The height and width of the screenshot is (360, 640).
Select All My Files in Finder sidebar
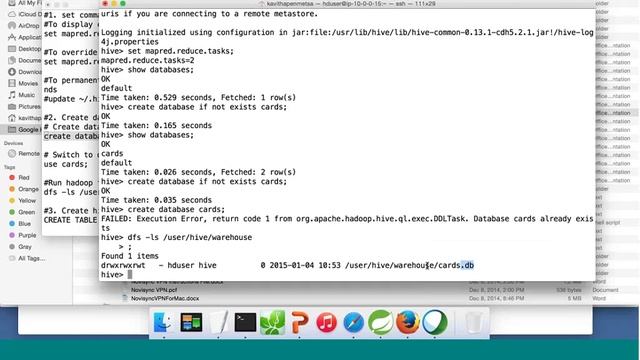coord(25,3)
